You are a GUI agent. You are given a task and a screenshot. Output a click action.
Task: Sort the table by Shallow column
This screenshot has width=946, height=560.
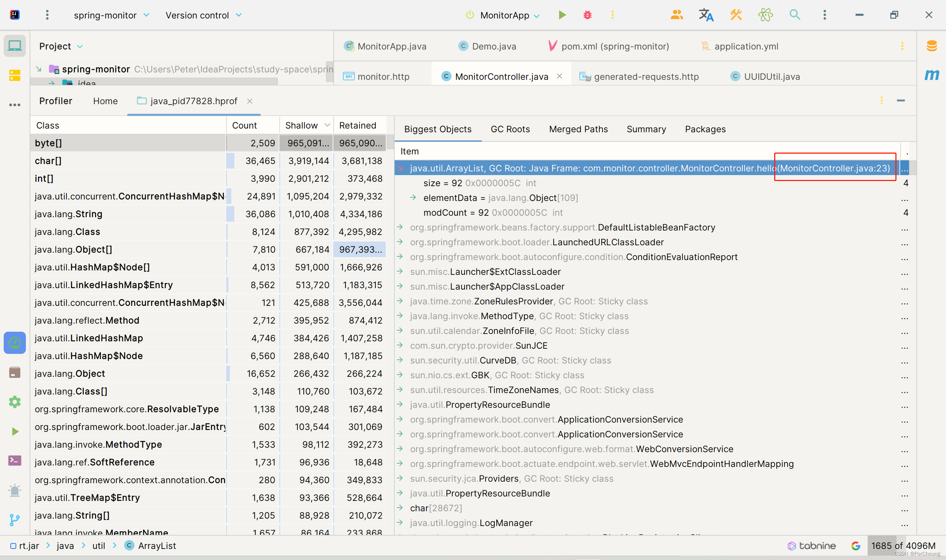click(x=301, y=125)
